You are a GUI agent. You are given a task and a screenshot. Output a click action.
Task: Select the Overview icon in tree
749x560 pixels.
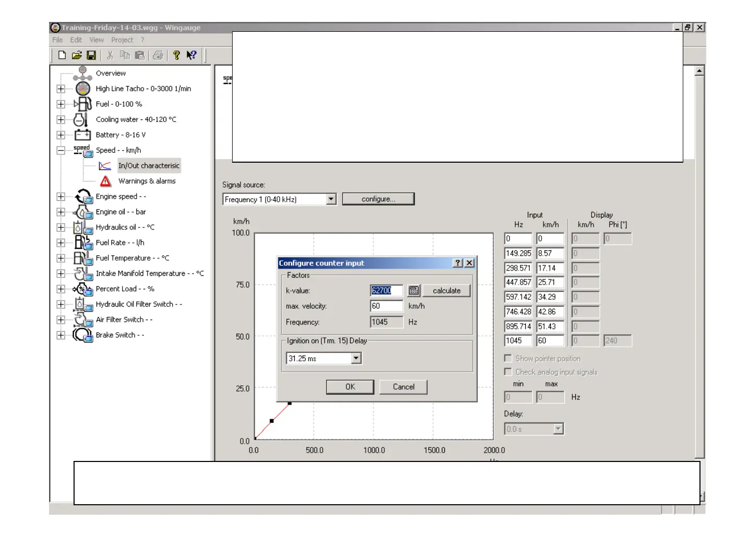click(x=82, y=74)
